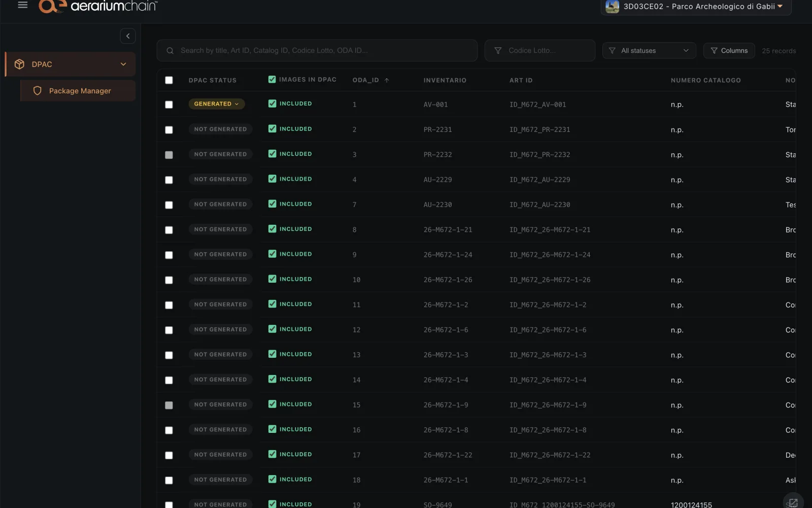Collapse the sidebar with the chevron button

click(x=128, y=36)
